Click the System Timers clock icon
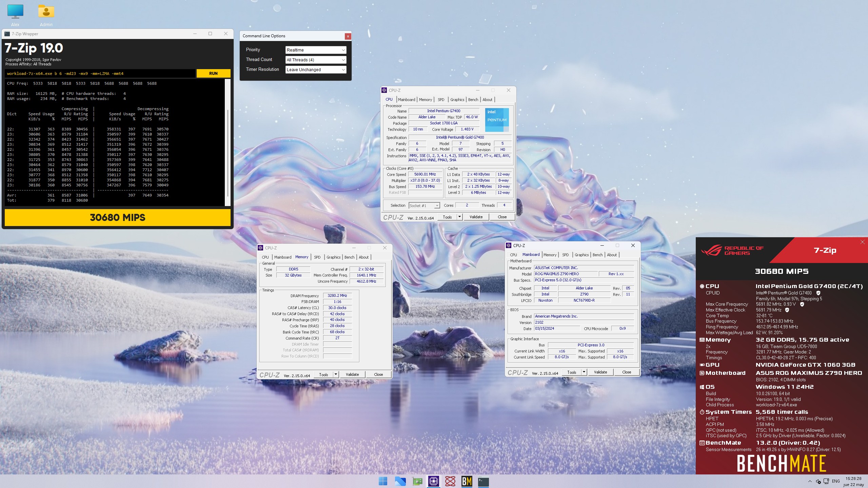868x488 pixels. click(x=702, y=412)
